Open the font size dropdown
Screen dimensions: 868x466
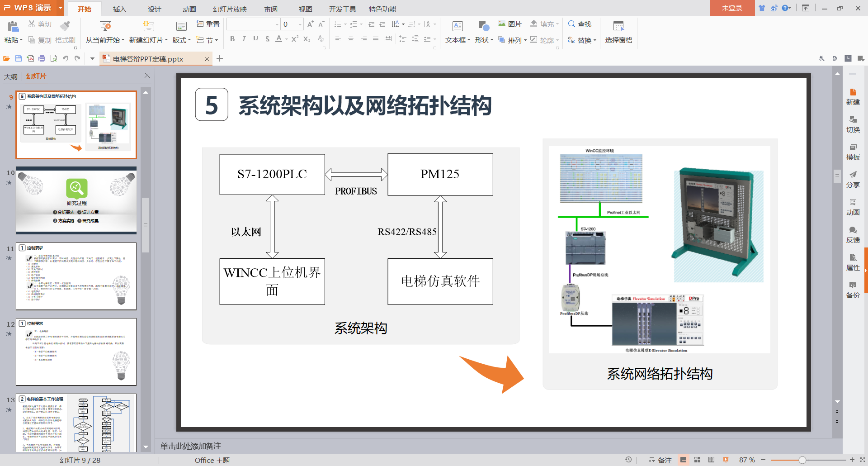click(x=300, y=24)
